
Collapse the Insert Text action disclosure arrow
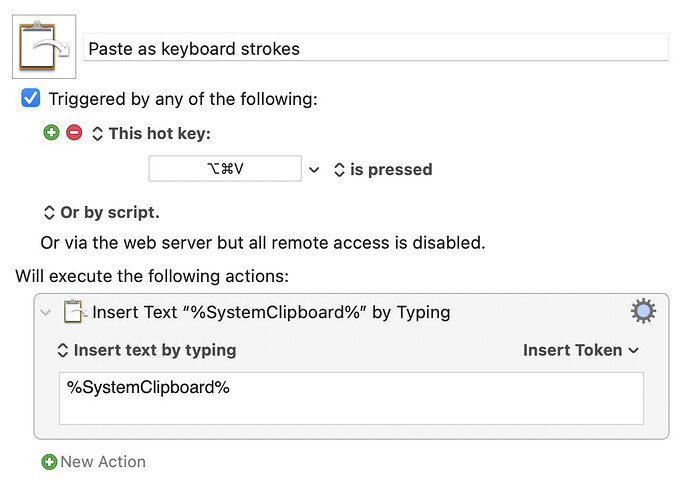pos(45,313)
